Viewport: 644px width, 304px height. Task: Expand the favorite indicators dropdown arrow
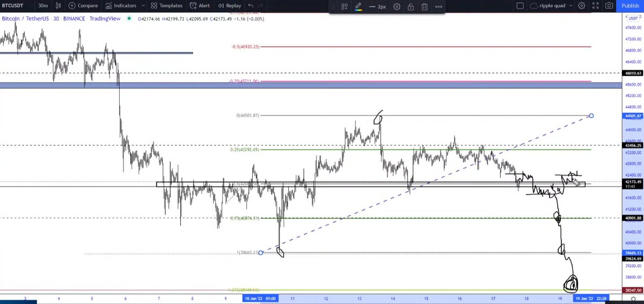tap(142, 5)
